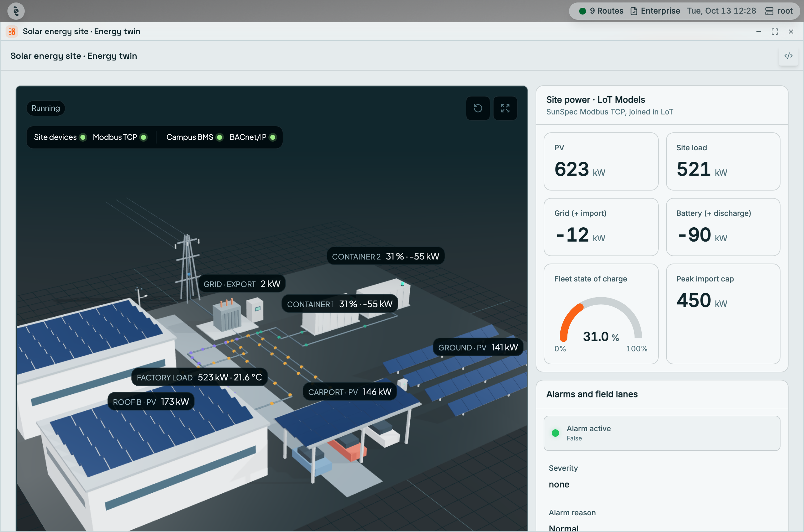Click the Severity none value
Image resolution: width=804 pixels, height=532 pixels.
coord(559,484)
